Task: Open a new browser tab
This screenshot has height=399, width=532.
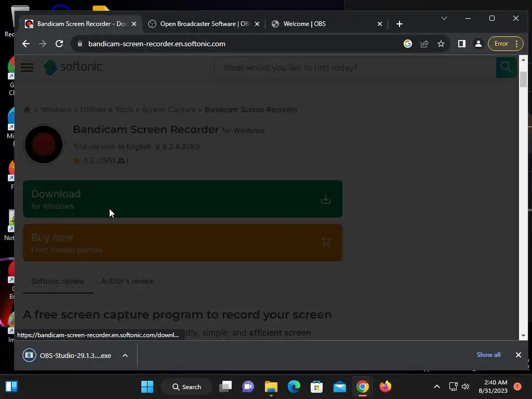Action: (400, 24)
